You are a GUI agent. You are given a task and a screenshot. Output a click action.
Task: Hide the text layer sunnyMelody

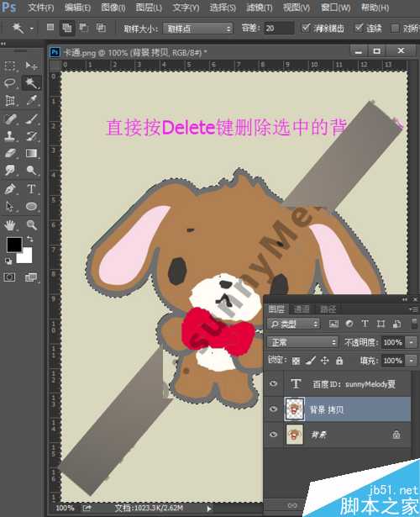click(273, 384)
